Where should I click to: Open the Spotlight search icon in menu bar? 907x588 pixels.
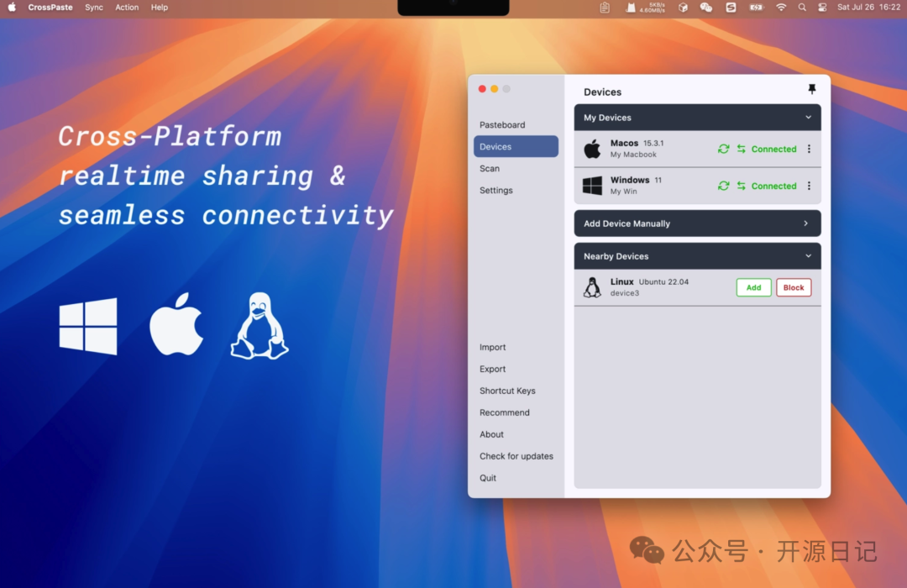(802, 8)
